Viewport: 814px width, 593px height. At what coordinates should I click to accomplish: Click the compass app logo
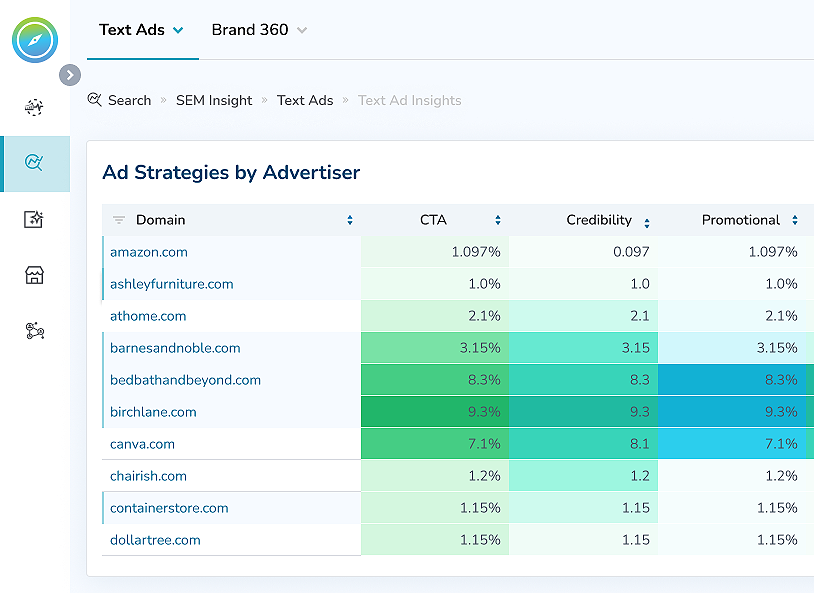point(35,40)
